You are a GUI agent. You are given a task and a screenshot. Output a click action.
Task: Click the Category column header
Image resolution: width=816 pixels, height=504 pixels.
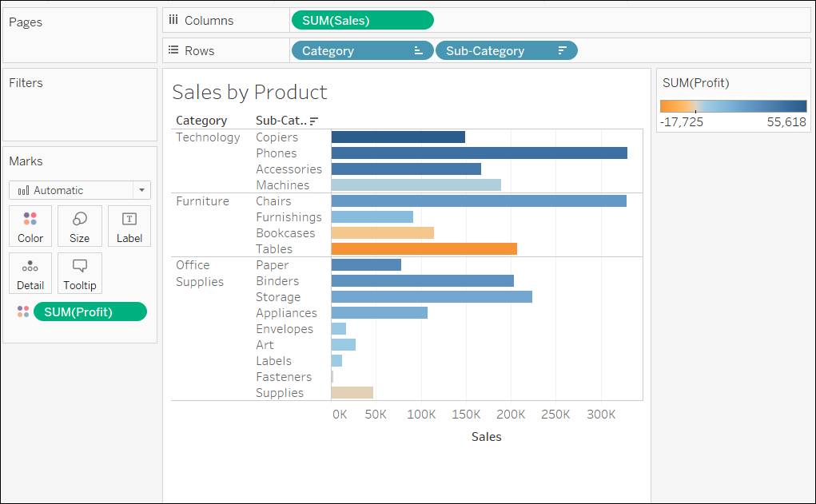(201, 121)
